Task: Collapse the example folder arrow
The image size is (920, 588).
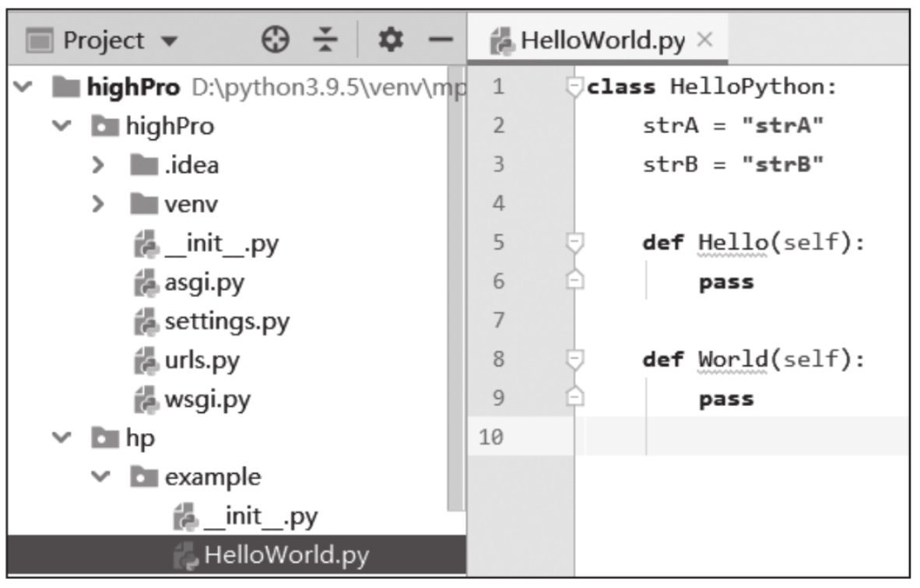Action: pos(100,478)
